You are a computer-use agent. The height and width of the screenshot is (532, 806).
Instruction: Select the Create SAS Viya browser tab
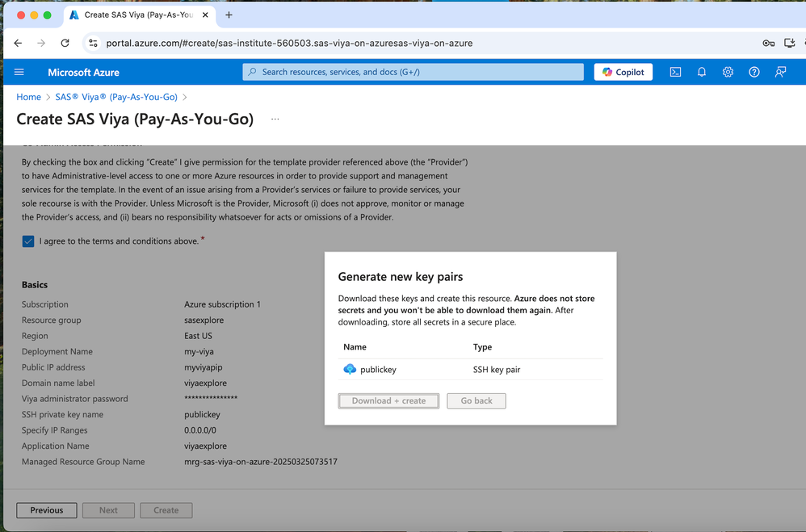(x=139, y=15)
